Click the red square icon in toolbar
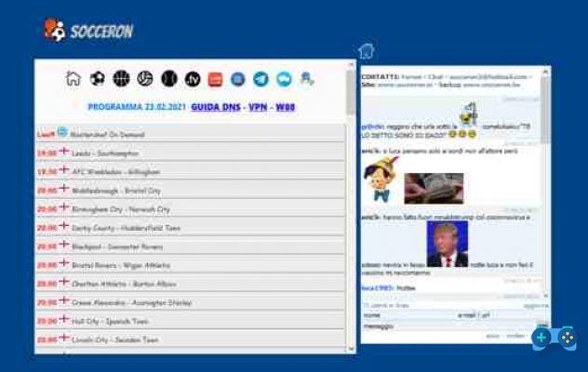 click(216, 79)
